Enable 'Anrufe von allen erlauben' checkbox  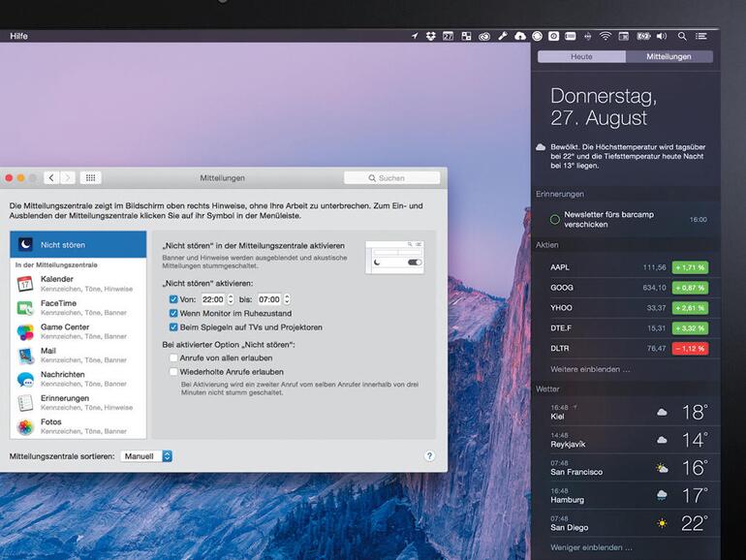click(x=173, y=358)
